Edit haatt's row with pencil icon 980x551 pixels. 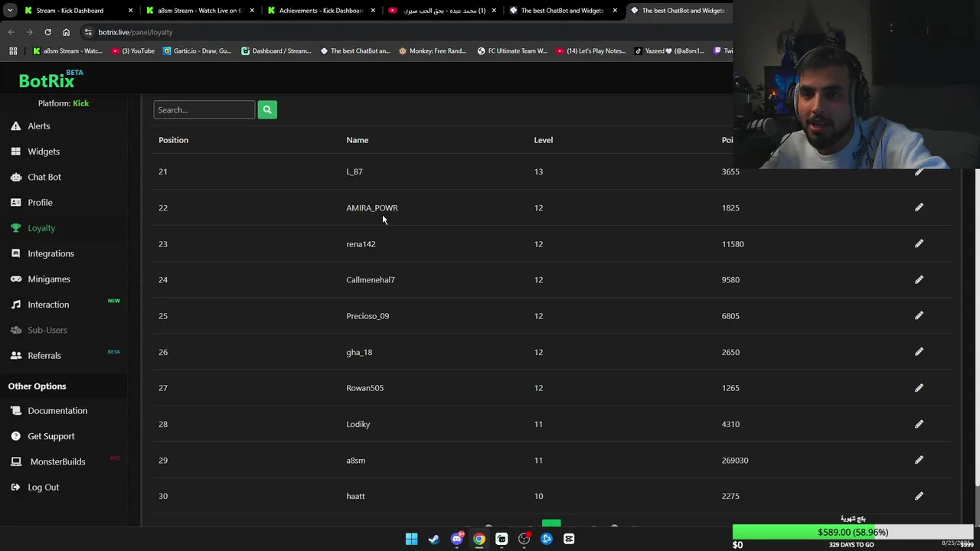(x=919, y=496)
